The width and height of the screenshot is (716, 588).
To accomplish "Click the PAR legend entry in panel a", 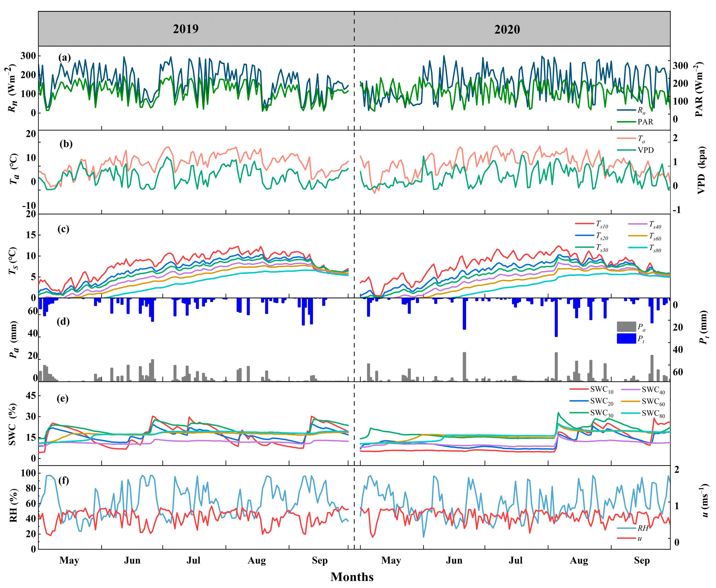I will (x=645, y=122).
